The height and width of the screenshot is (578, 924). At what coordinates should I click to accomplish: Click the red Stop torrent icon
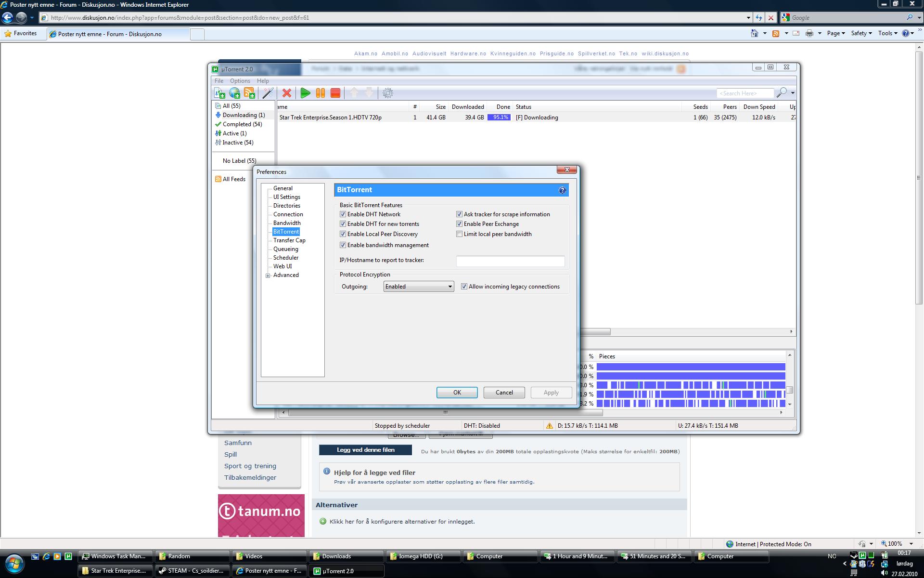(x=335, y=93)
